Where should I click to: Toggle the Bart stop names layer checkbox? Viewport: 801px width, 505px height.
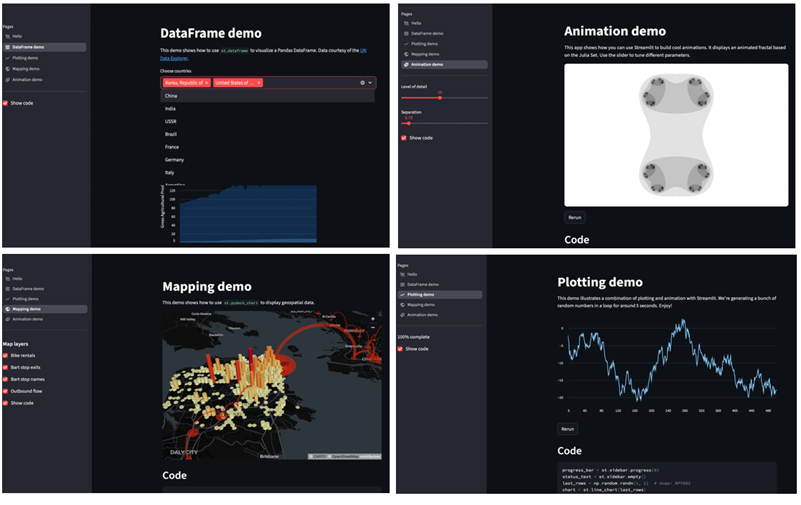[6, 378]
